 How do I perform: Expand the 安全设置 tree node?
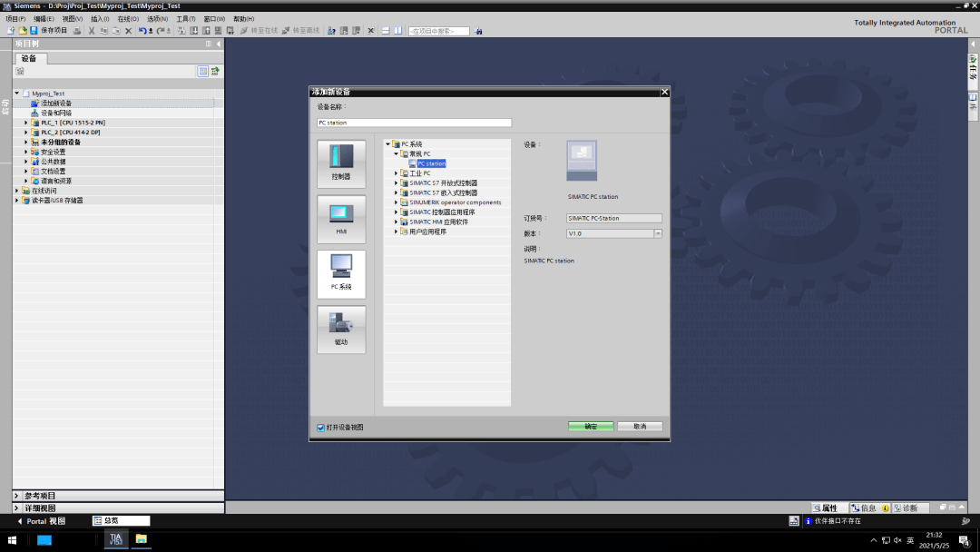pyautogui.click(x=25, y=152)
